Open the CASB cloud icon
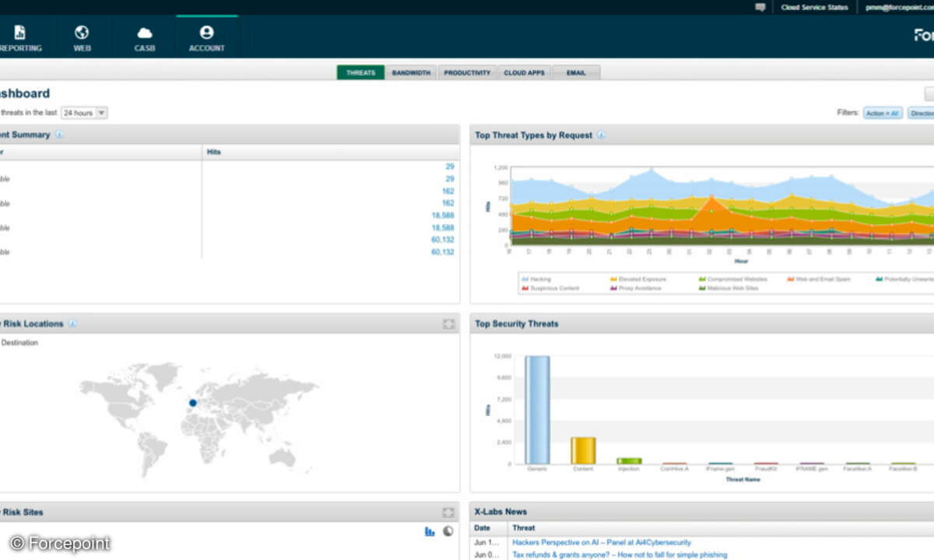934x560 pixels. (145, 33)
